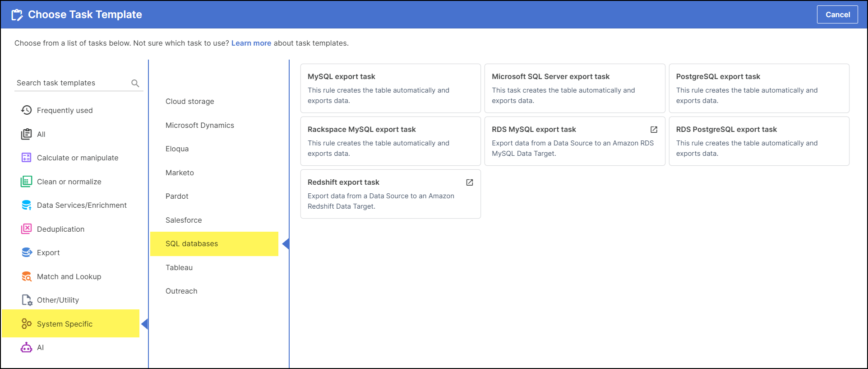The height and width of the screenshot is (369, 868).
Task: Click the System Specific icon
Action: 27,324
